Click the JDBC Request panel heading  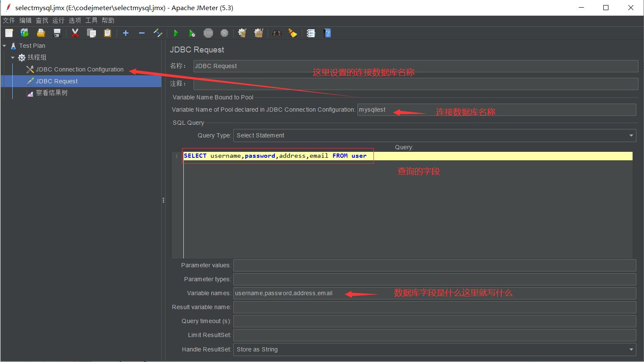point(197,50)
